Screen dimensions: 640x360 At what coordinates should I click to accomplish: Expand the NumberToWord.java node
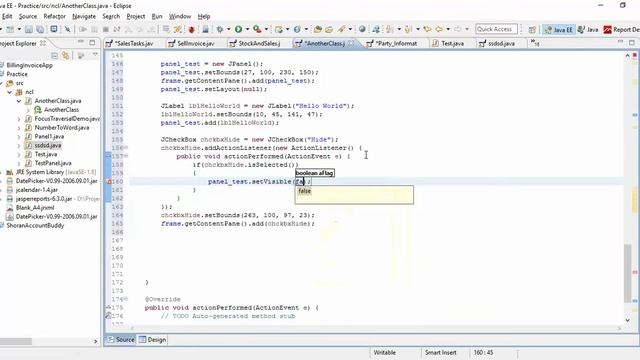19,128
